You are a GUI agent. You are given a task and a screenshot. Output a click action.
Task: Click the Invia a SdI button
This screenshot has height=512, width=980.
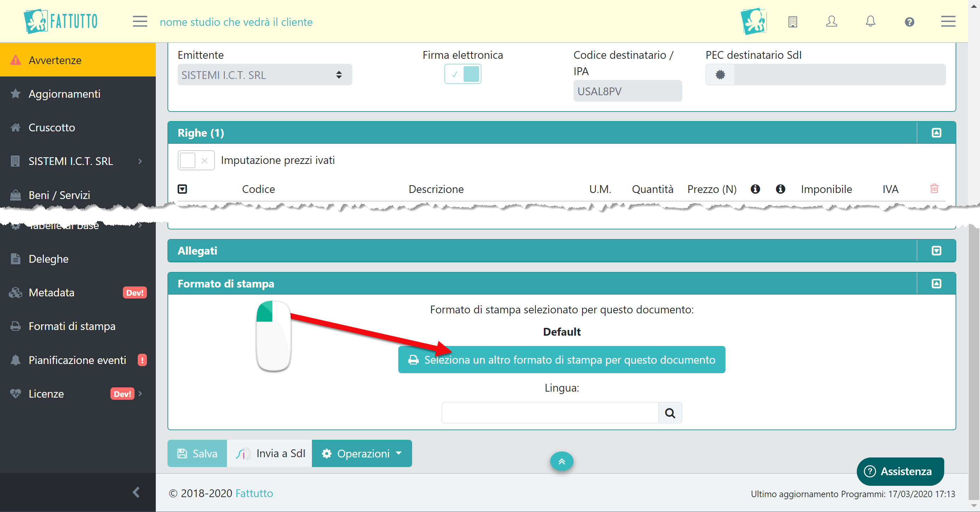pyautogui.click(x=270, y=454)
